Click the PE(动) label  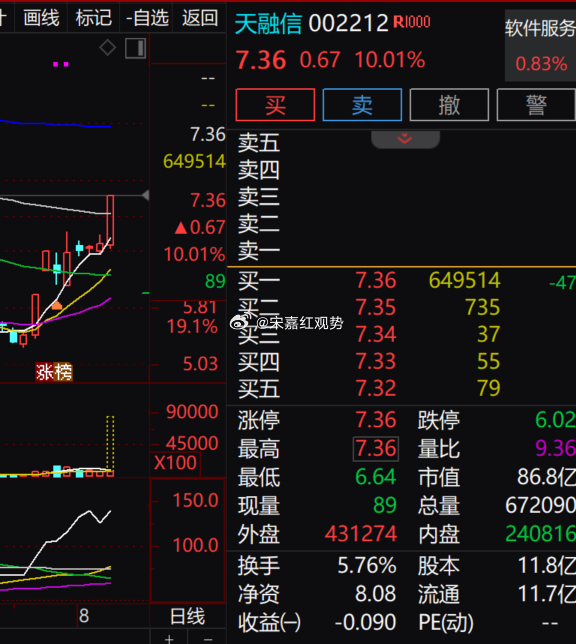point(446,623)
